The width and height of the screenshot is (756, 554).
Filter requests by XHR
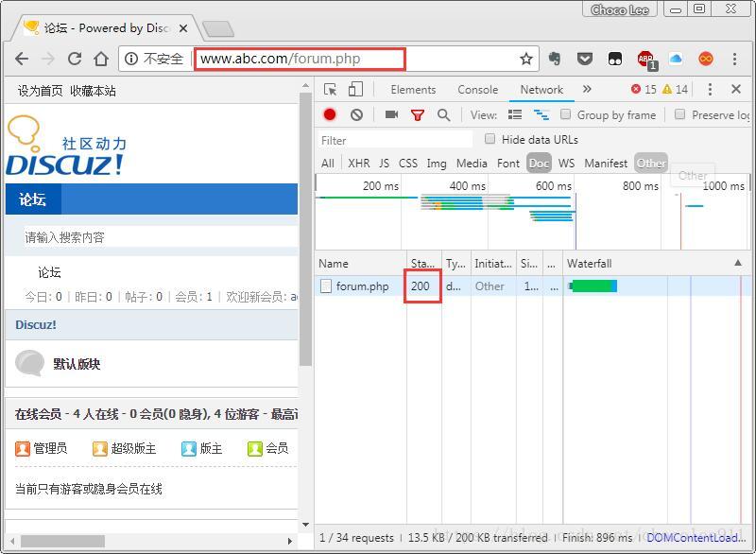point(359,164)
